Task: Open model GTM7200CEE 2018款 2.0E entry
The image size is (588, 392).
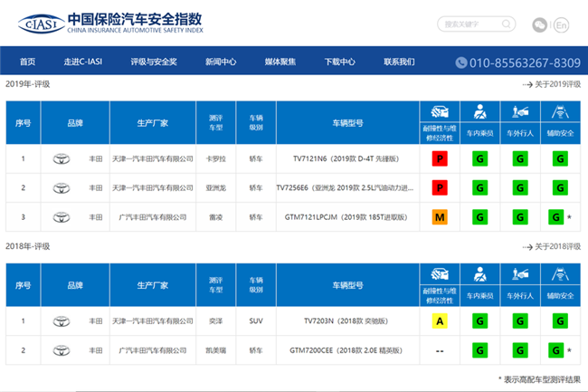Action: tap(346, 350)
